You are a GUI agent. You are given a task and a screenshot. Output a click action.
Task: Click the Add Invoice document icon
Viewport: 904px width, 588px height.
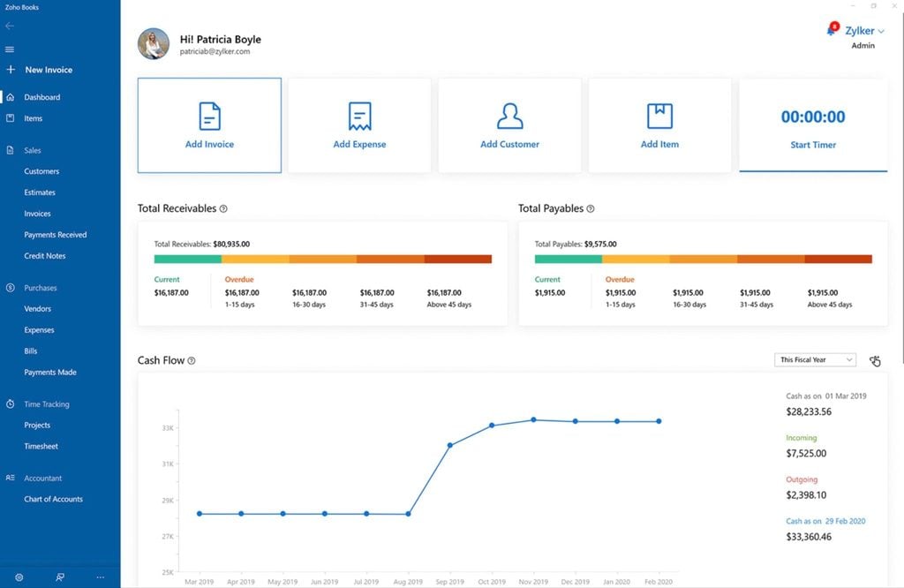(x=209, y=116)
